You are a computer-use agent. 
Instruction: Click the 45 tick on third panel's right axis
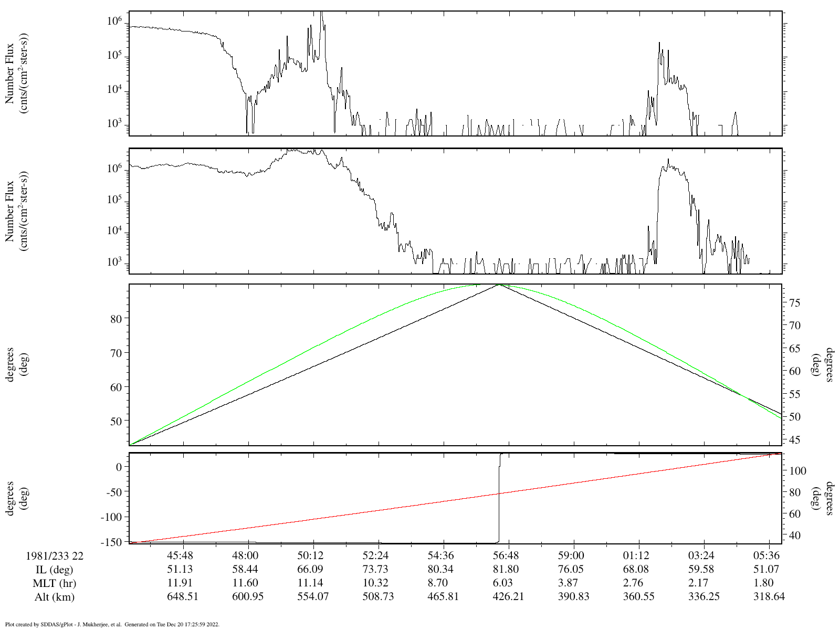pos(795,439)
